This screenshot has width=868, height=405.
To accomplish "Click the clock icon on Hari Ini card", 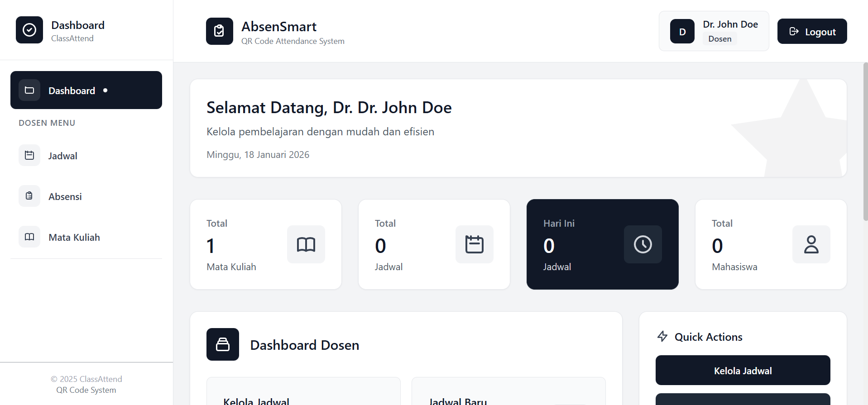I will pyautogui.click(x=643, y=244).
